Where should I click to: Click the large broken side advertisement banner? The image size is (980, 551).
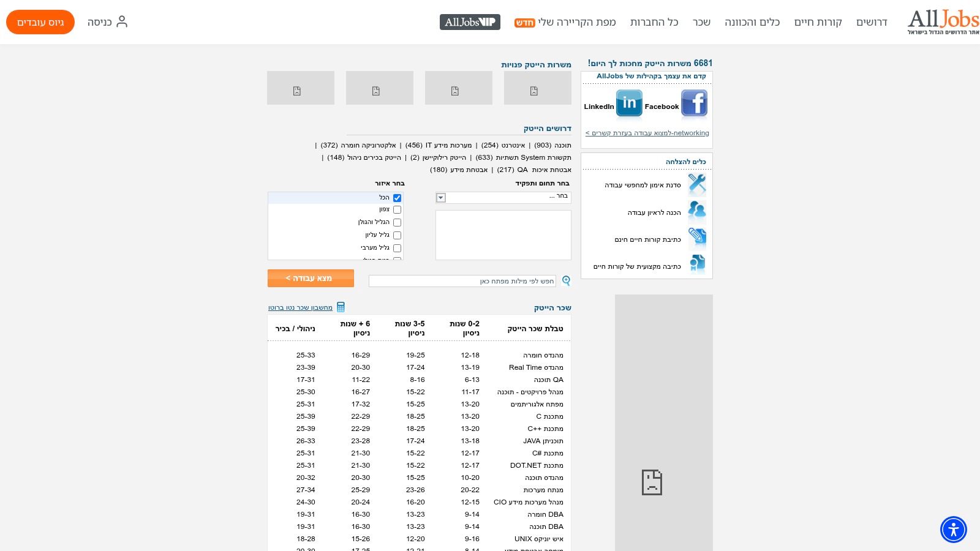point(664,422)
